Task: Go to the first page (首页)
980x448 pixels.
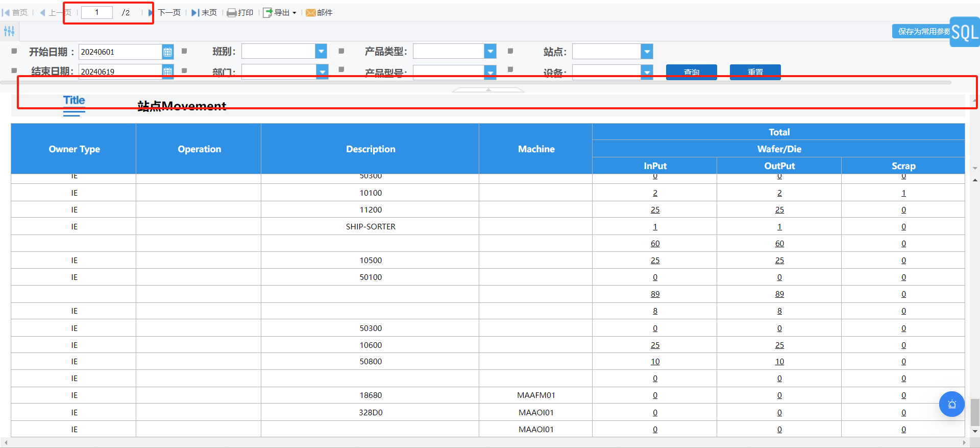Action: (x=15, y=13)
